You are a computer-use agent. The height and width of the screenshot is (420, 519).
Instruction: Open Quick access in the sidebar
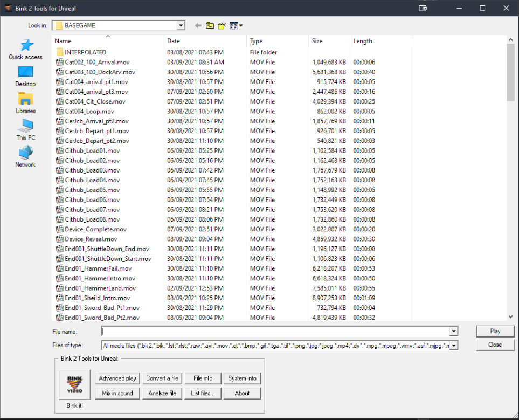25,50
